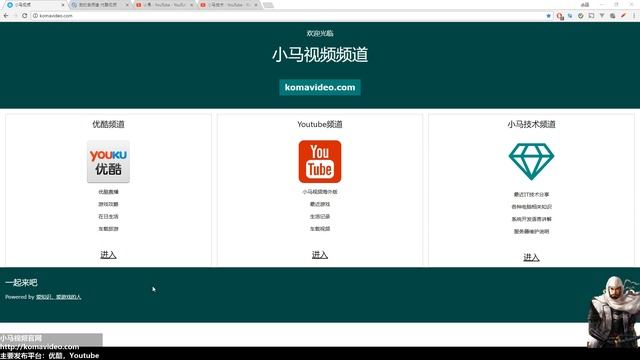Click the 在日生活 line in Youku card

108,216
